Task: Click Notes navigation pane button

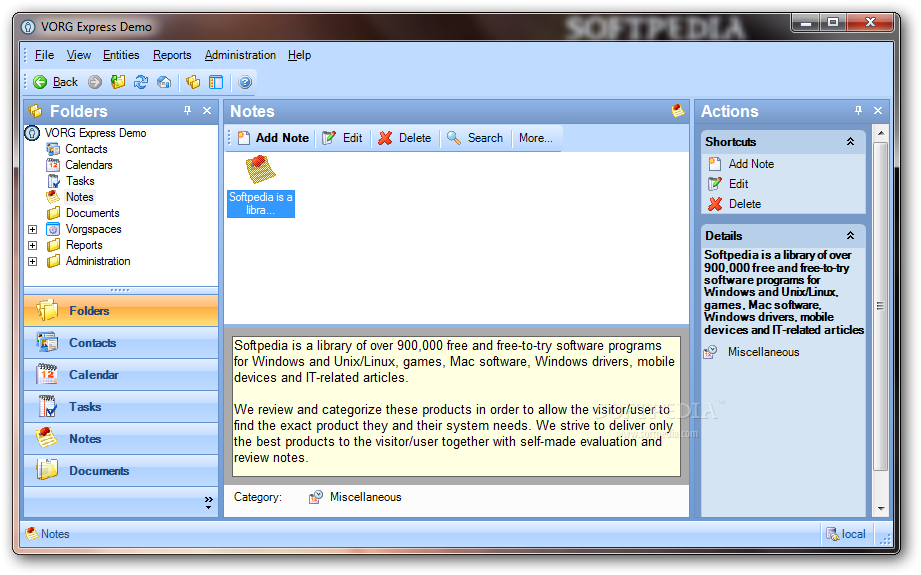Action: click(121, 439)
